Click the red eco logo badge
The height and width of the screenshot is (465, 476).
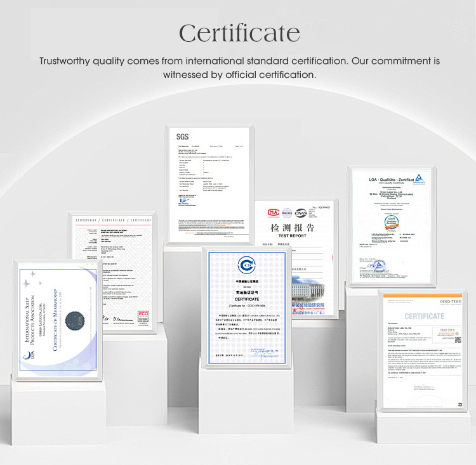[x=143, y=316]
